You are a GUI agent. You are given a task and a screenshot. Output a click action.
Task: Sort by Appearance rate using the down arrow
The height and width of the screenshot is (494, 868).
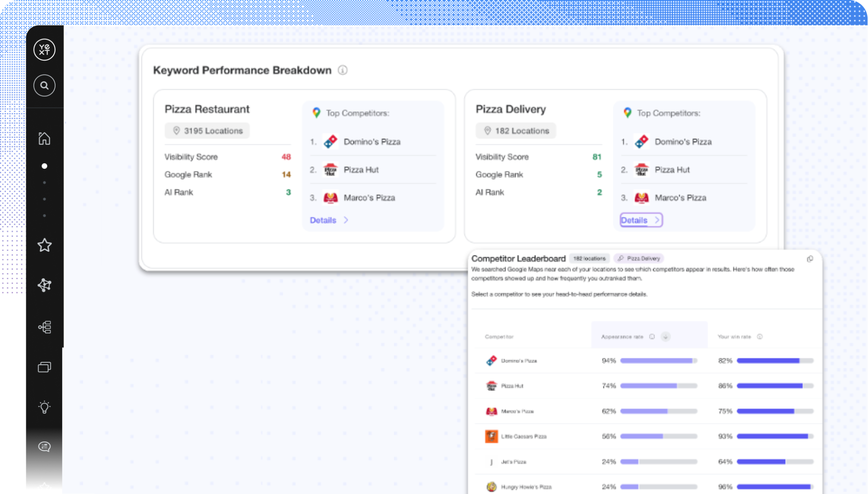click(666, 337)
